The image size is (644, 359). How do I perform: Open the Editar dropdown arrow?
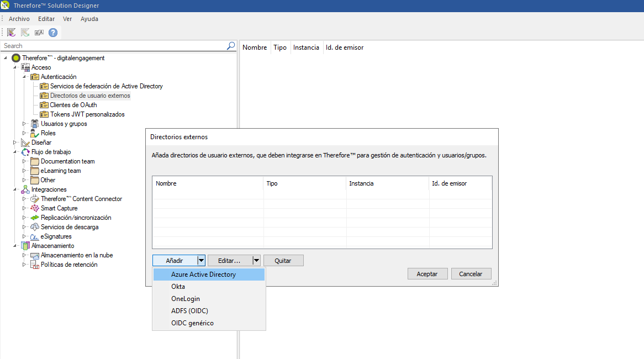click(x=256, y=261)
